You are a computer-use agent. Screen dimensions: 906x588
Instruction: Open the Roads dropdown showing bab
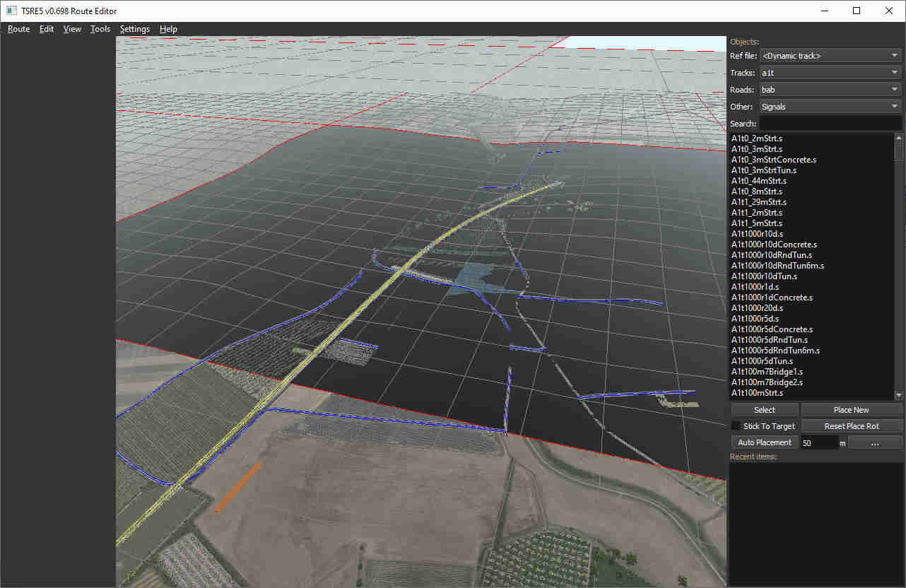(830, 90)
